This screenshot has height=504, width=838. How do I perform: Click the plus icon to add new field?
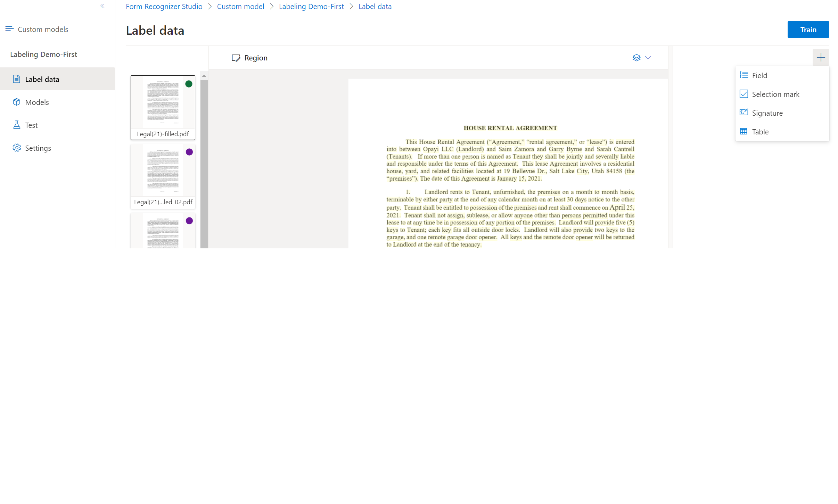pos(821,57)
